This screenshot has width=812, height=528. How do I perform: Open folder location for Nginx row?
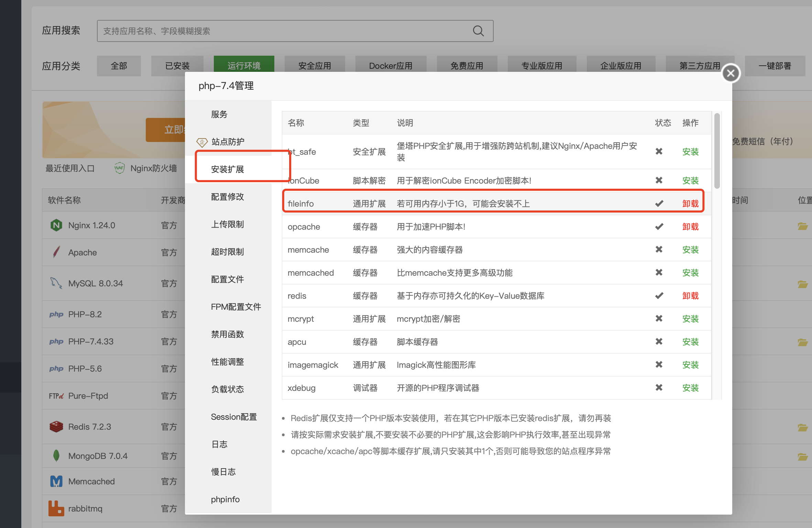(803, 226)
